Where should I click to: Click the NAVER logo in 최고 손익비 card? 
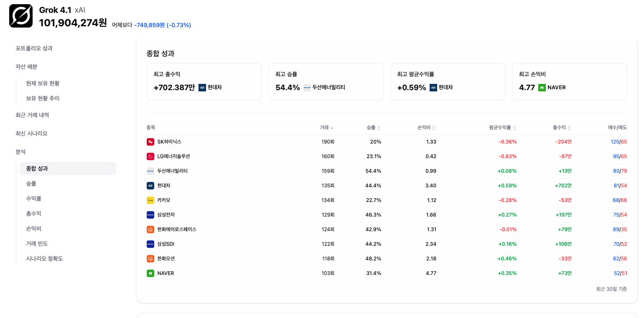542,88
